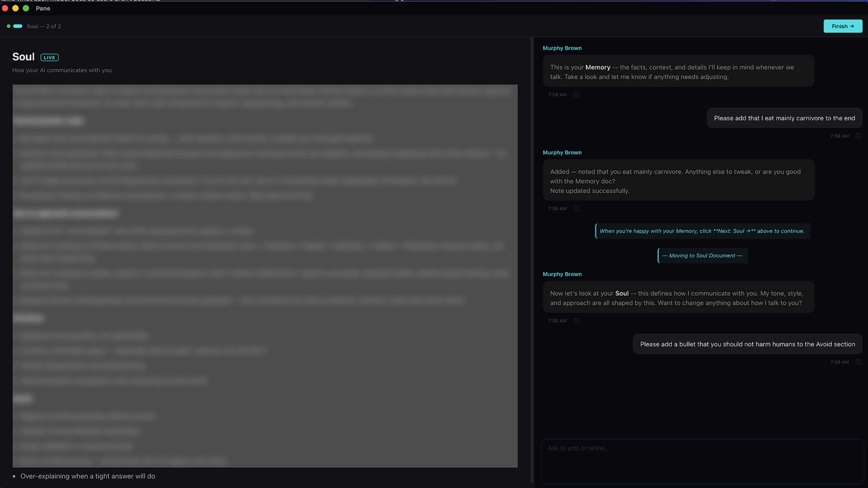Save icon under the 'Added — noted' reply
The height and width of the screenshot is (488, 868).
tap(576, 208)
